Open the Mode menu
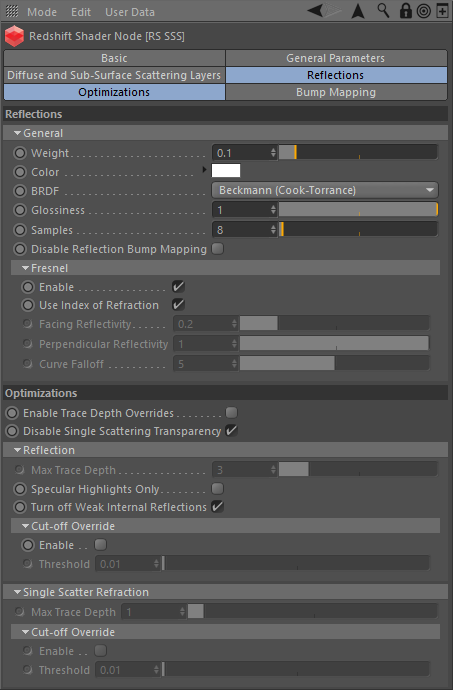Viewport: 453px width, 690px height. (x=42, y=12)
